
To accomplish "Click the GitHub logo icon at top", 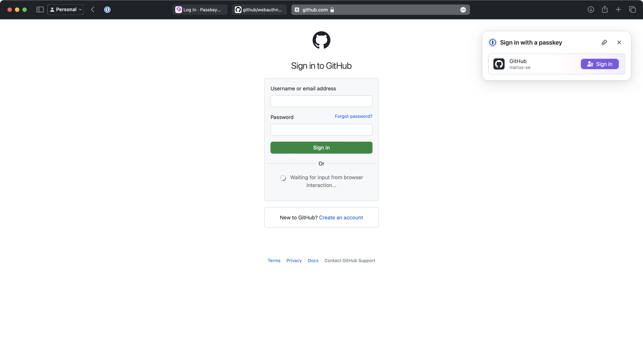I will tap(321, 40).
